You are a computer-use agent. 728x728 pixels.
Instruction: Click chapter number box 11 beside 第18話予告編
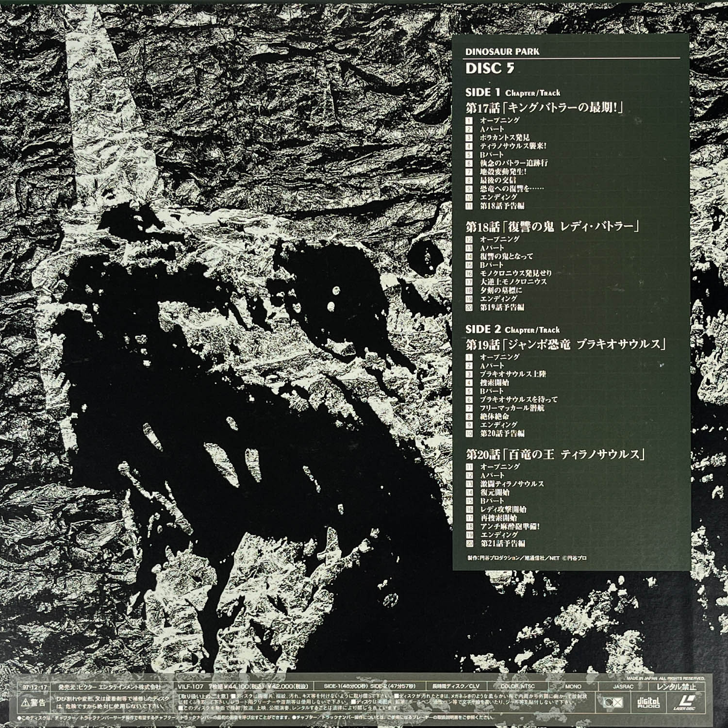pos(469,205)
